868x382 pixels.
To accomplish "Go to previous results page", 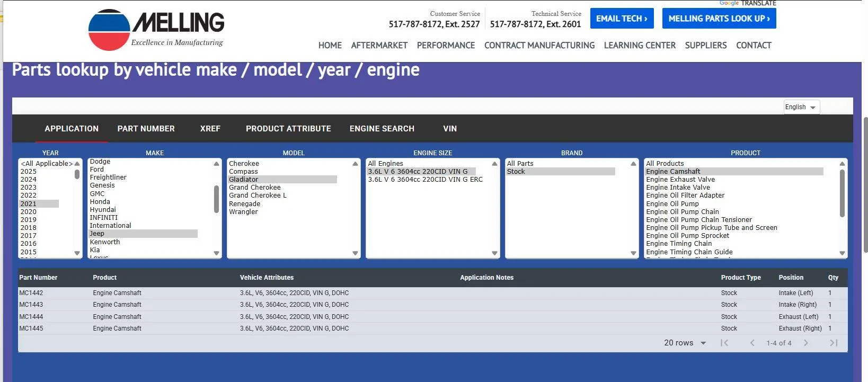I will (x=752, y=343).
